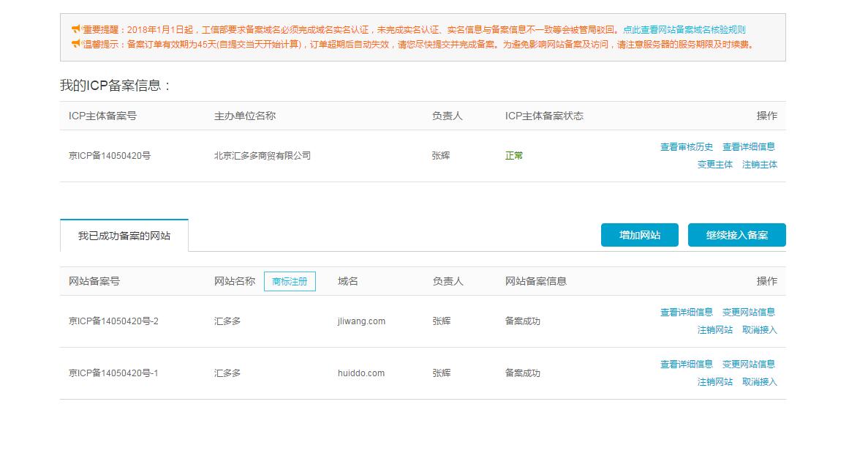Click 取消接入 for huiddo.com record
Screen dimensions: 868x456
760,382
